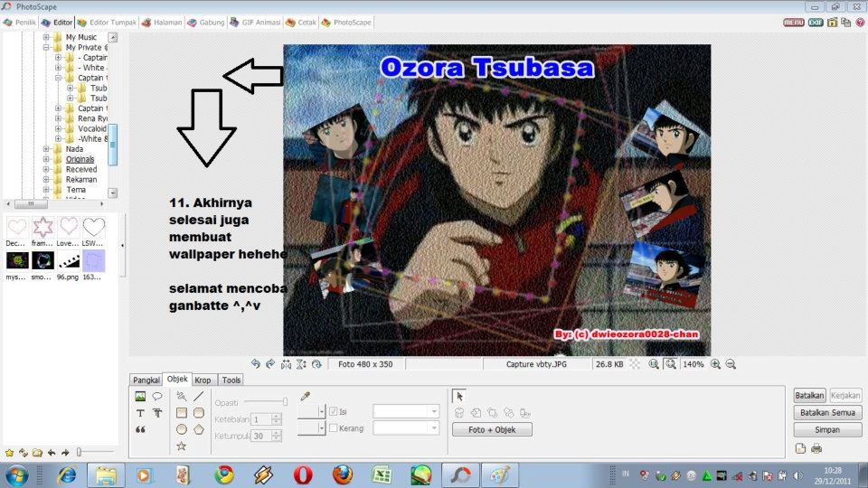Viewport: 868px width, 488px height.
Task: Increase Ketebalan value with up arrow
Action: point(277,416)
